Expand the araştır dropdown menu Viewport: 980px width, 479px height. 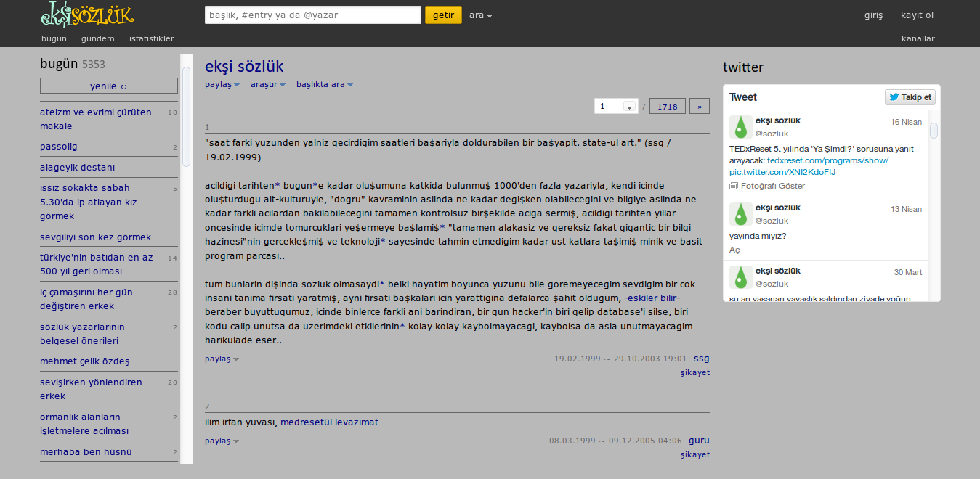tap(268, 84)
